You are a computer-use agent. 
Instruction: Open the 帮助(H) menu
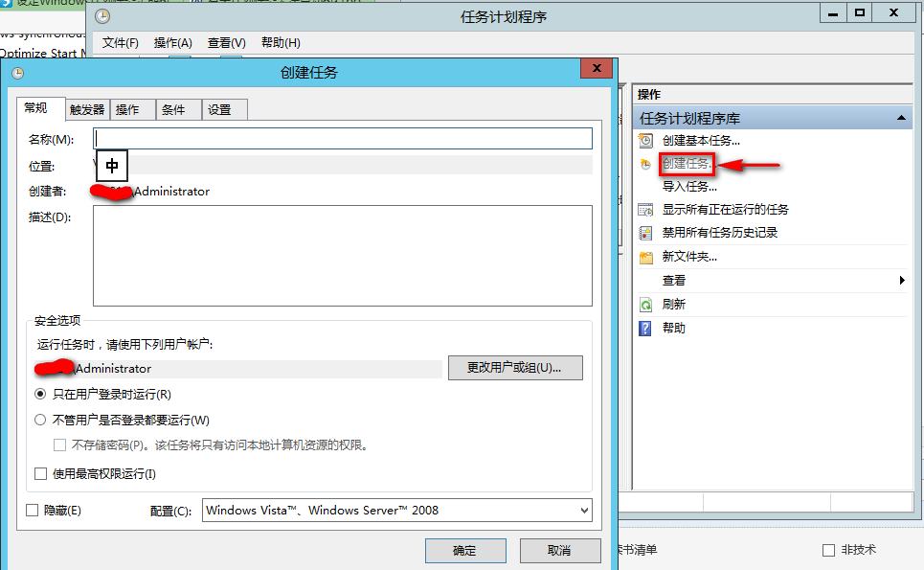(281, 42)
